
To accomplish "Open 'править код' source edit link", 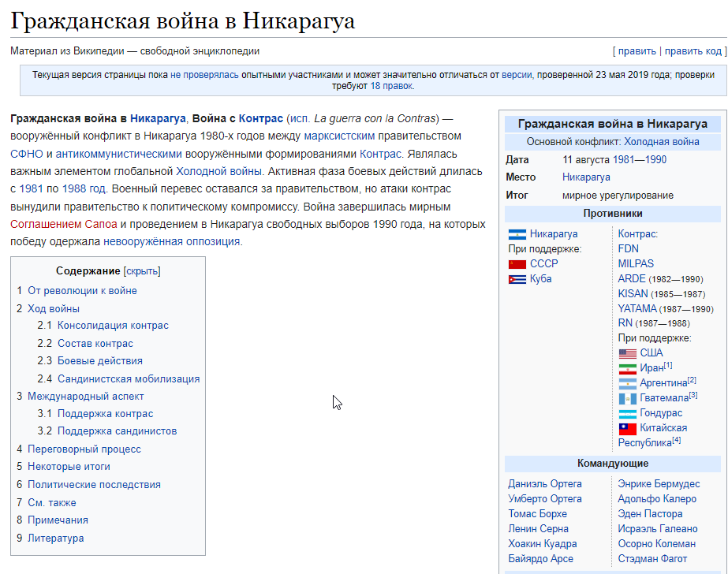I will click(x=693, y=51).
